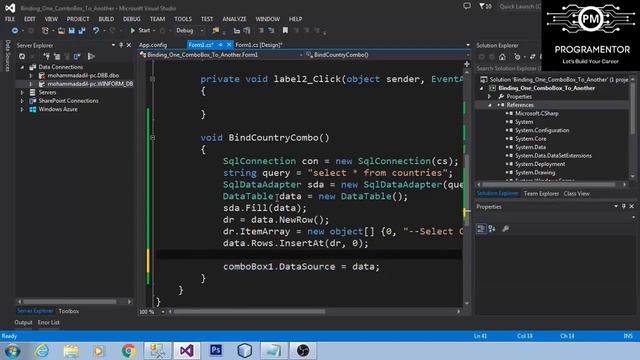Click the Search Solution Explorer field
The width and height of the screenshot is (640, 360).
coord(508,69)
